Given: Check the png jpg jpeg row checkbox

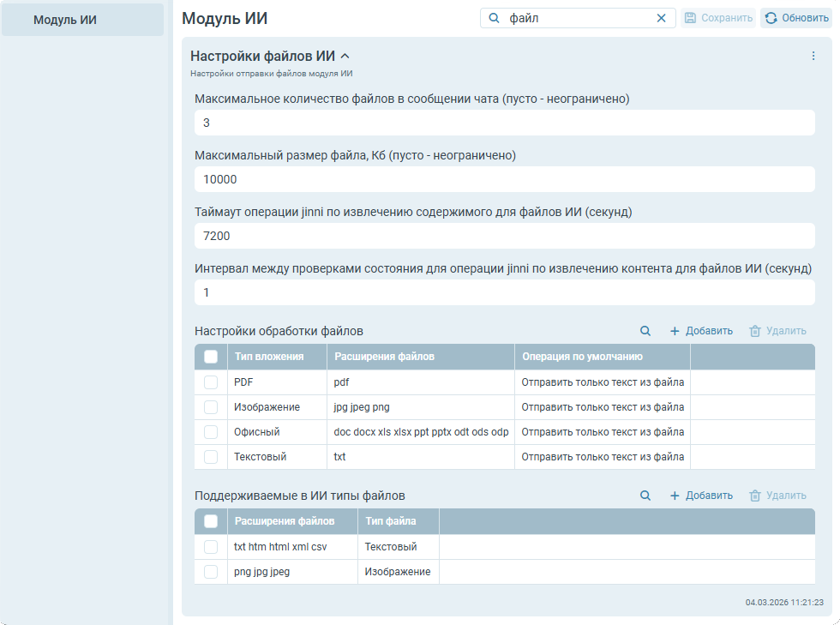Looking at the screenshot, I should 211,572.
